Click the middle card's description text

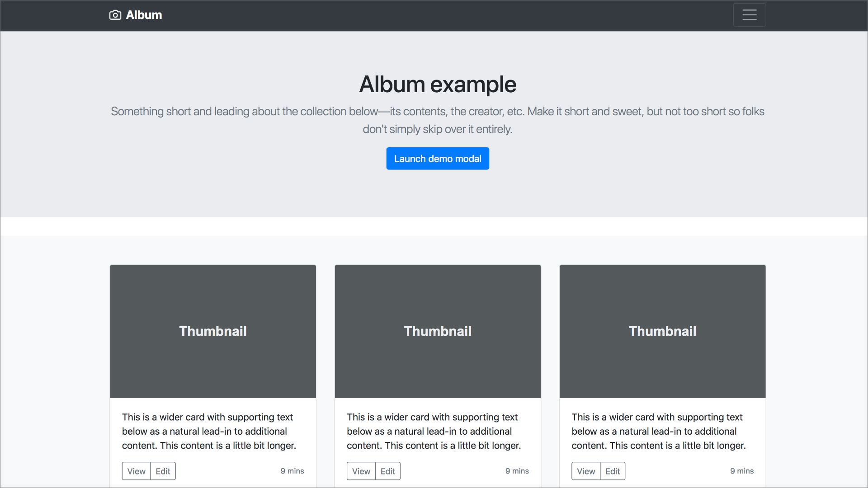[434, 431]
